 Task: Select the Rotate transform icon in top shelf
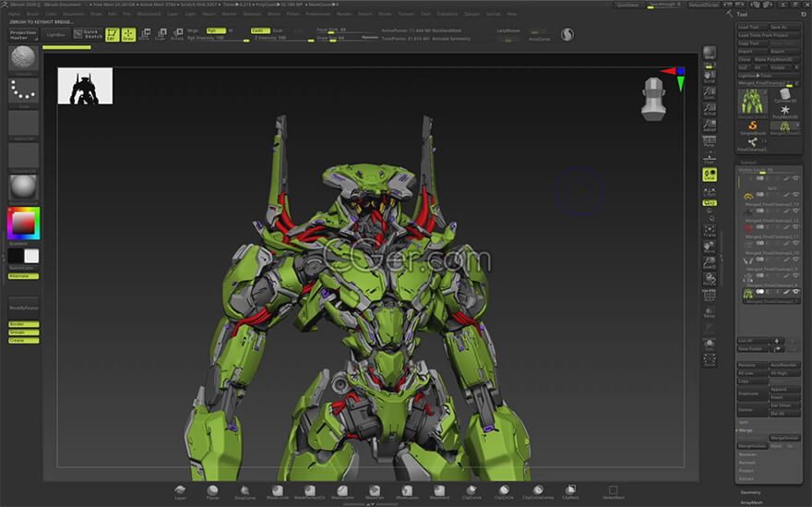pyautogui.click(x=177, y=35)
